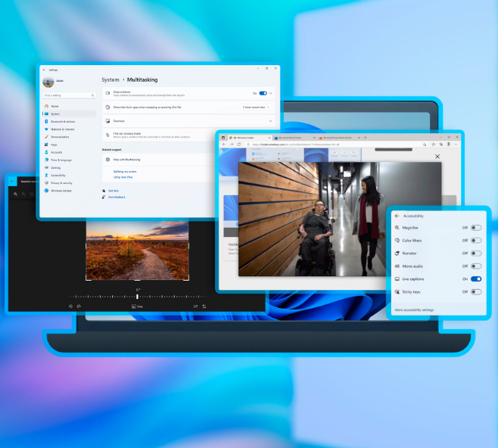Screen dimensions: 498x448
Task: Open Apps settings page
Action: [69, 145]
